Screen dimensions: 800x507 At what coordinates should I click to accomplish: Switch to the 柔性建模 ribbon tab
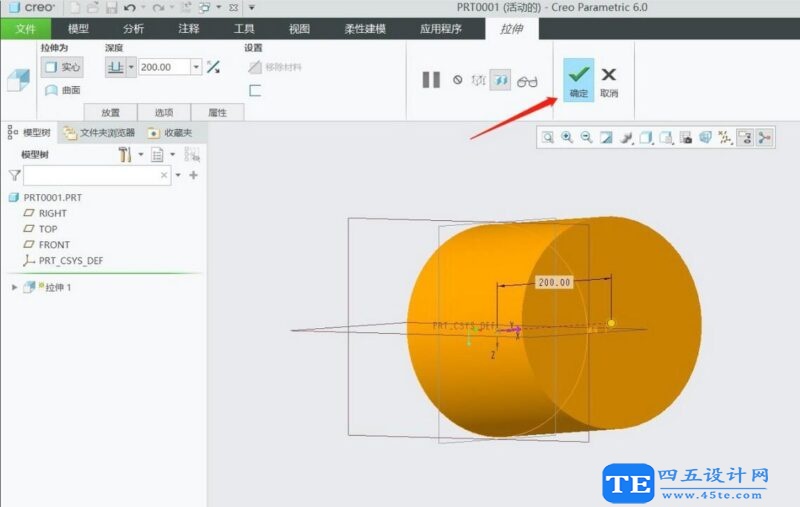tap(365, 29)
